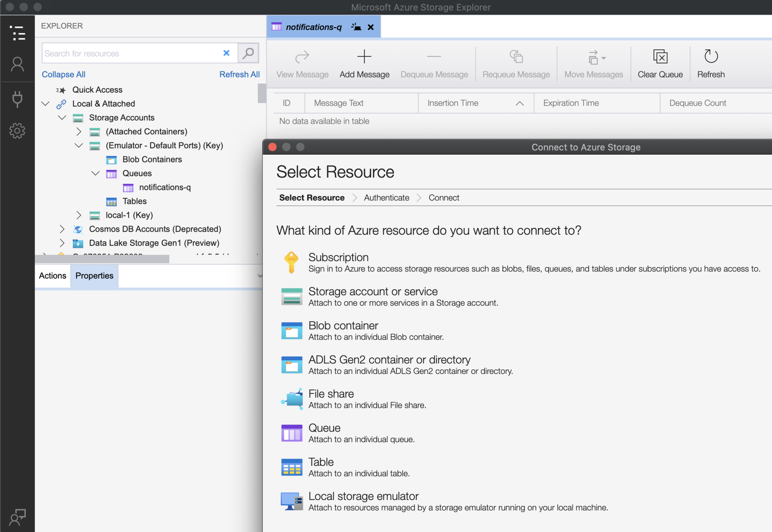Click the Add Message plus icon
772x532 pixels.
[x=364, y=57]
